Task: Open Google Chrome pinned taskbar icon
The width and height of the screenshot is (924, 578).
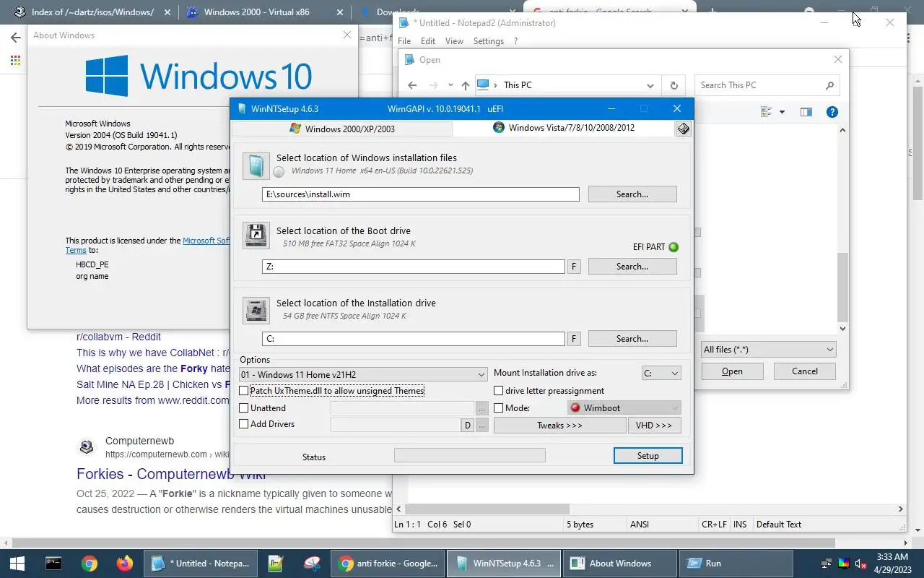Action: click(x=90, y=564)
